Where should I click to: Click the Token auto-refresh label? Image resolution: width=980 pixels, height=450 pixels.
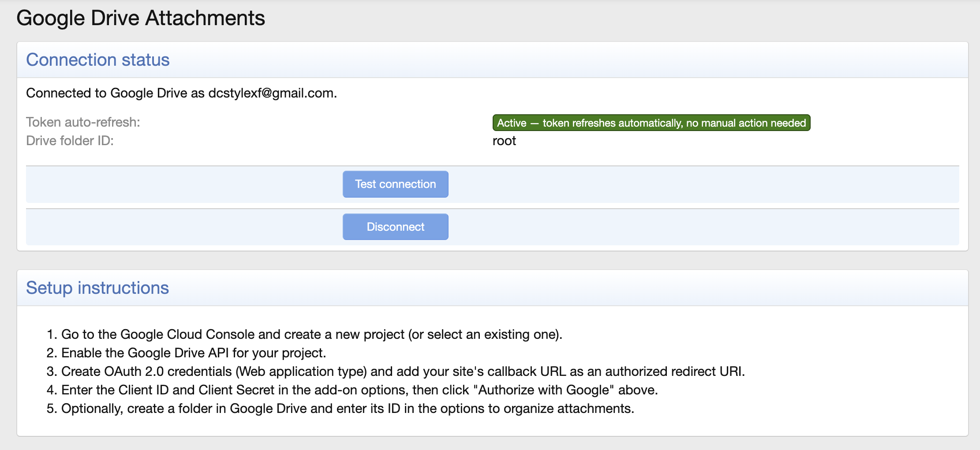click(x=83, y=122)
